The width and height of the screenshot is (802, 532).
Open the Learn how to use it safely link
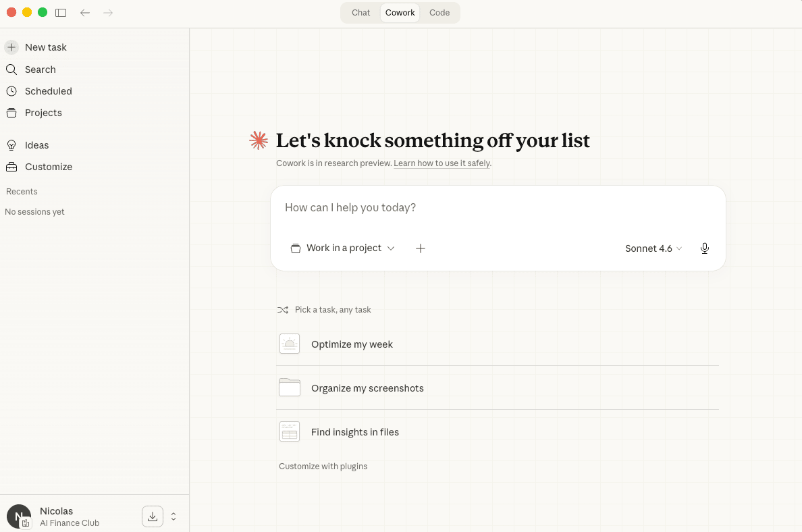click(x=442, y=163)
